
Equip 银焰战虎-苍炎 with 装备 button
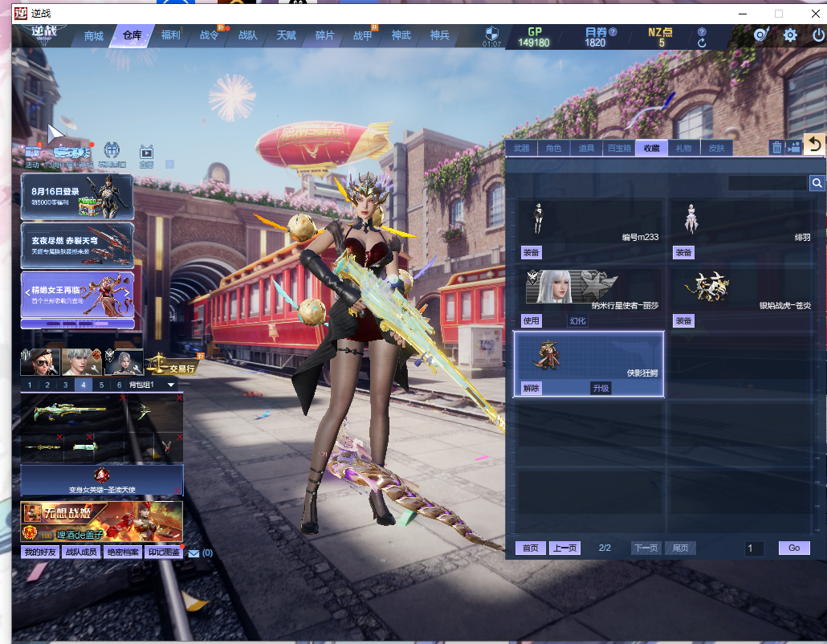point(683,320)
